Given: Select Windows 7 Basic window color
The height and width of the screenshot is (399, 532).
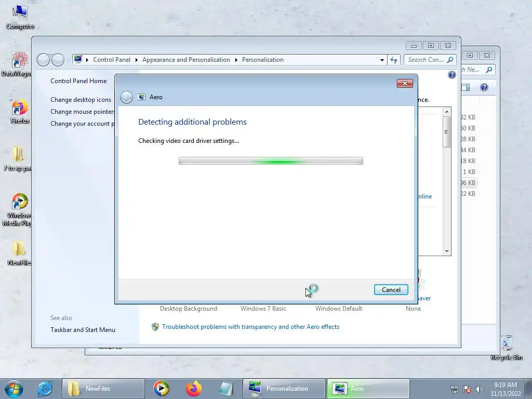Looking at the screenshot, I should [263, 309].
